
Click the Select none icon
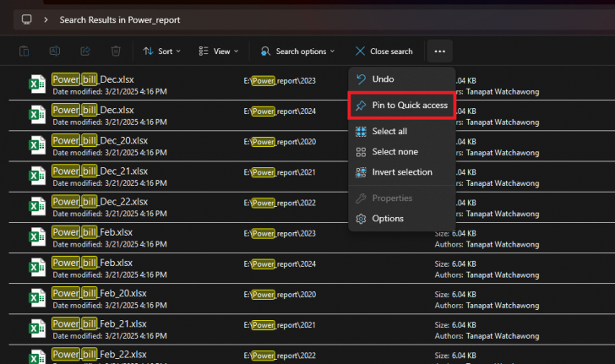pyautogui.click(x=361, y=152)
